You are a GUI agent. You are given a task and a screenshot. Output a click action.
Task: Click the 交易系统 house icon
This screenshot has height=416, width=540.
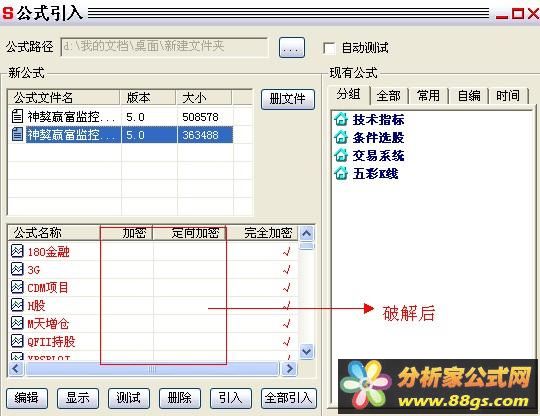click(x=341, y=155)
